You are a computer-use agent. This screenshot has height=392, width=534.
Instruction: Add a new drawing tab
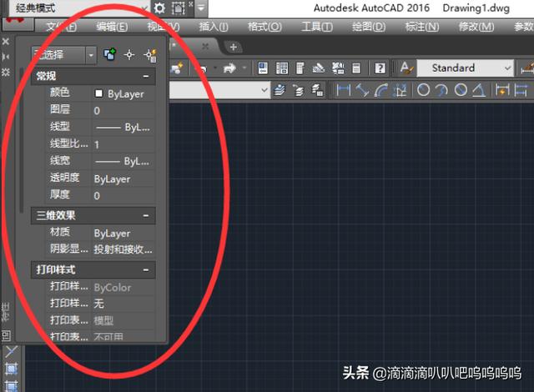click(x=234, y=47)
